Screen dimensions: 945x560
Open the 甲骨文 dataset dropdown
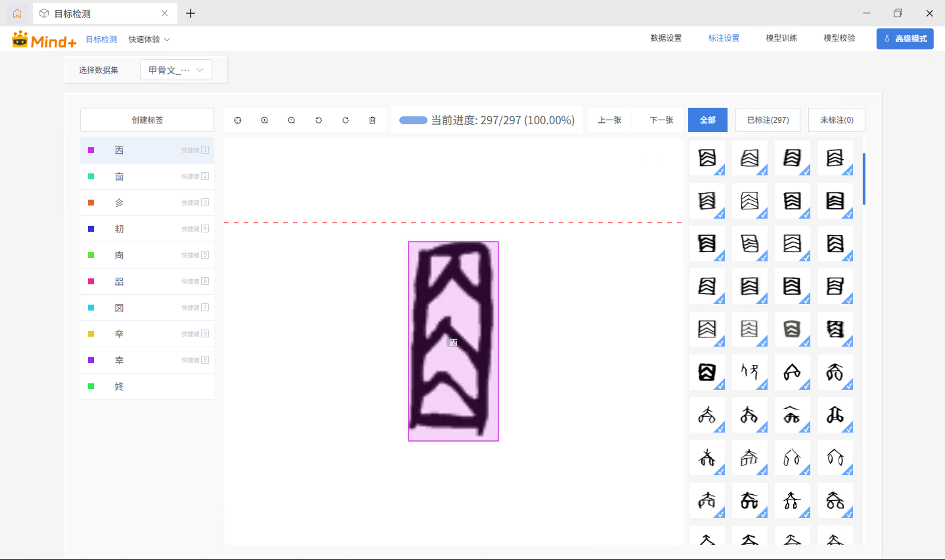point(175,70)
